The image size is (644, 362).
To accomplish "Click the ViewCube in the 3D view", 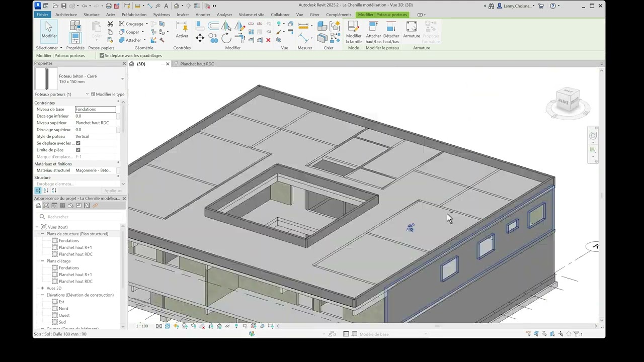I will pyautogui.click(x=568, y=100).
